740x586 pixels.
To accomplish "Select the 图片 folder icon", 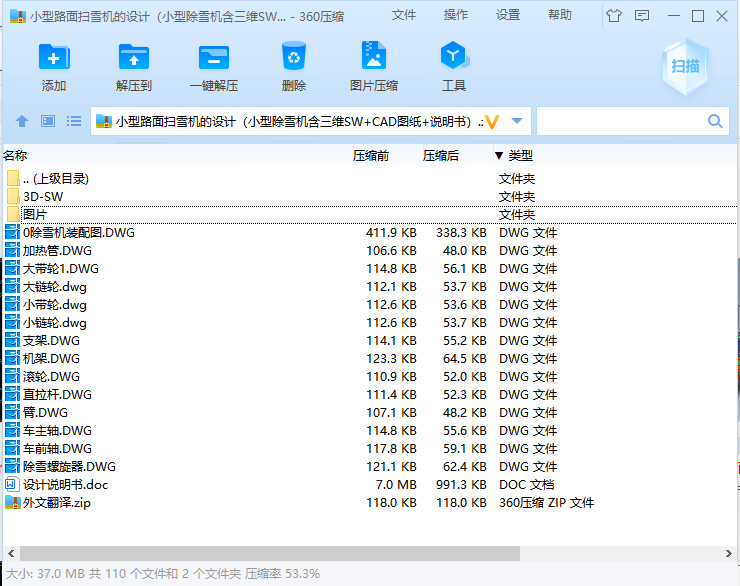I will (13, 214).
